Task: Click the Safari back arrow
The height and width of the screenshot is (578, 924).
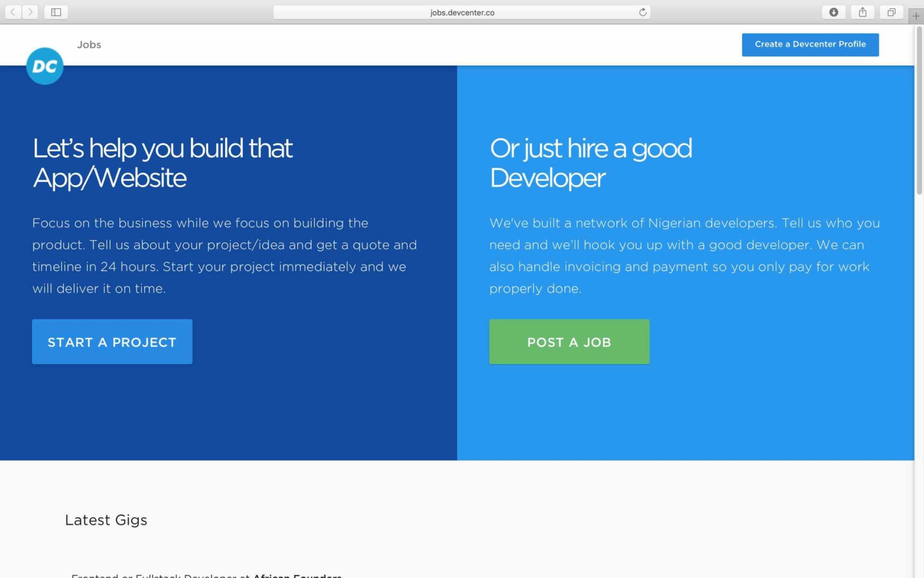Action: (13, 12)
